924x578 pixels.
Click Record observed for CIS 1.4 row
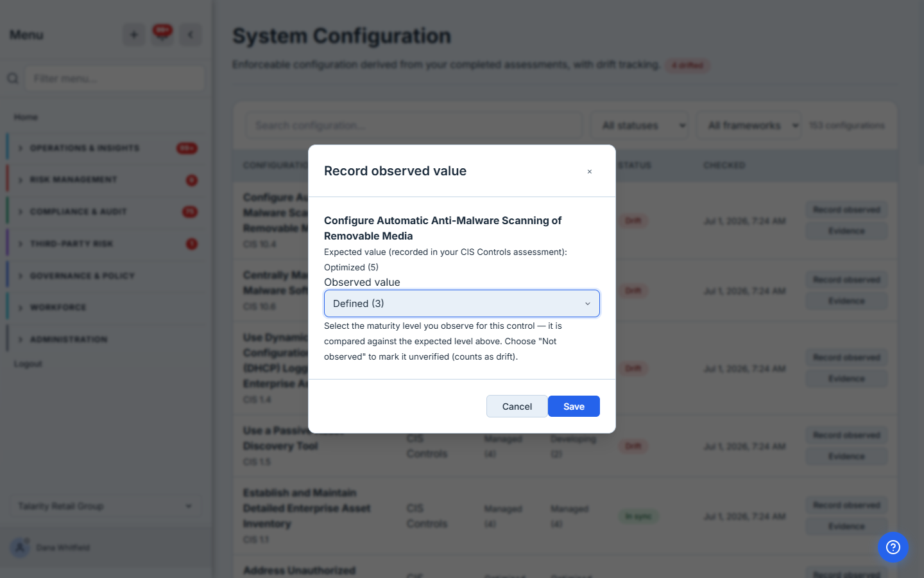846,358
